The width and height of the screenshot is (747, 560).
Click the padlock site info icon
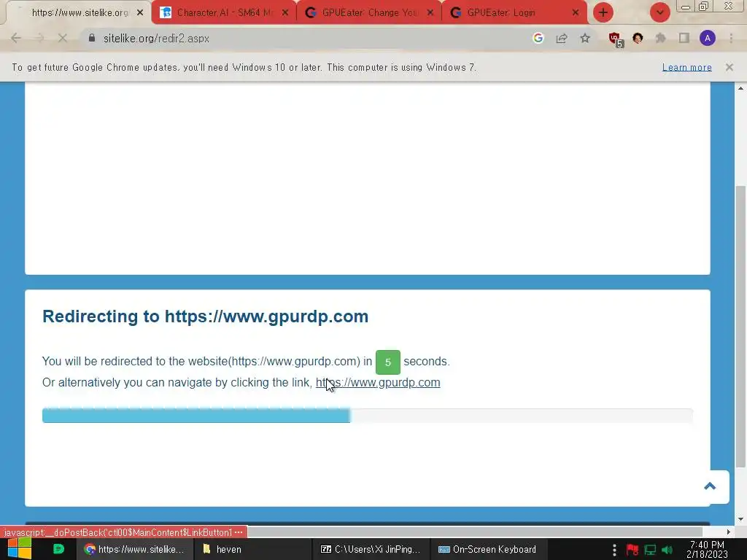click(x=92, y=38)
